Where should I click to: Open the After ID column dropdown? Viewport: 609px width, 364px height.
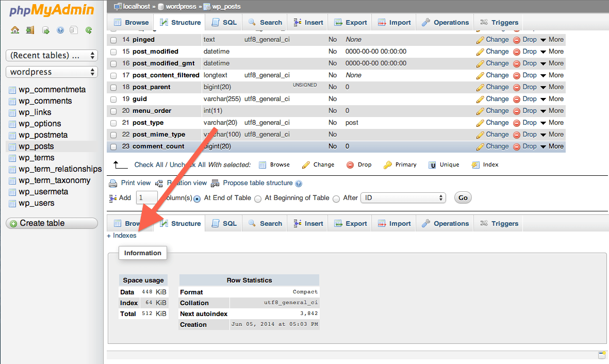point(403,198)
